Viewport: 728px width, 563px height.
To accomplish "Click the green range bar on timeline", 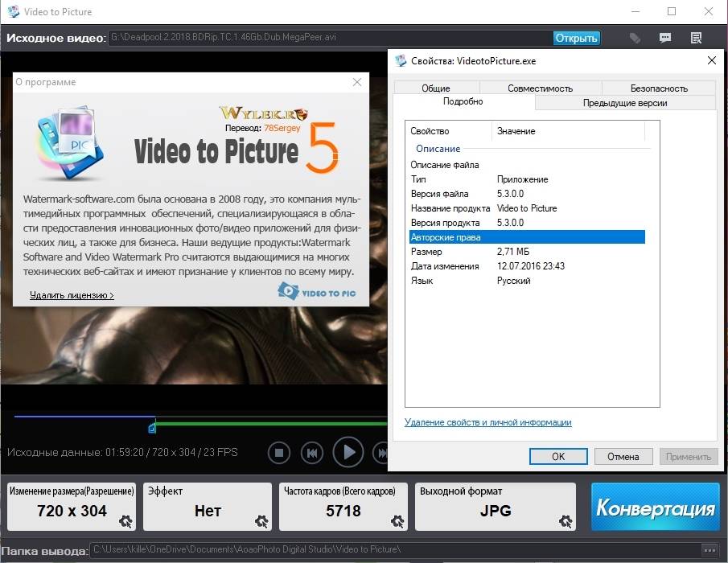I will [271, 423].
